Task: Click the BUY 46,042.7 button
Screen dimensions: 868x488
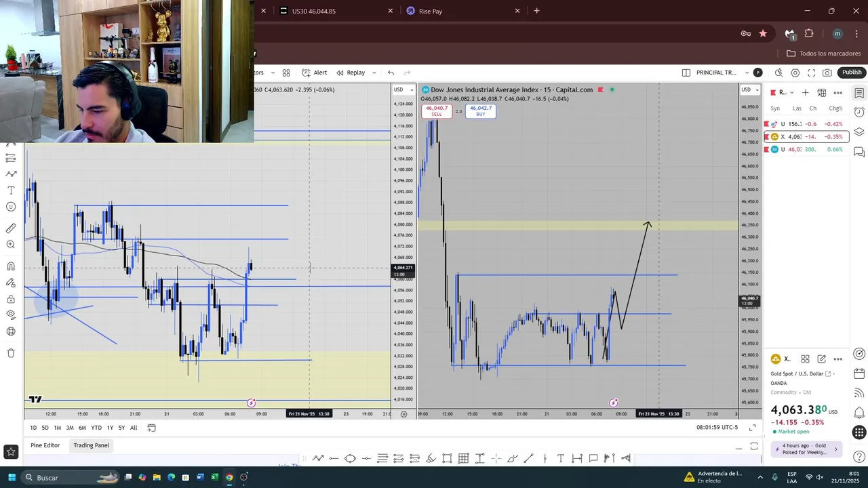Action: pyautogui.click(x=480, y=111)
